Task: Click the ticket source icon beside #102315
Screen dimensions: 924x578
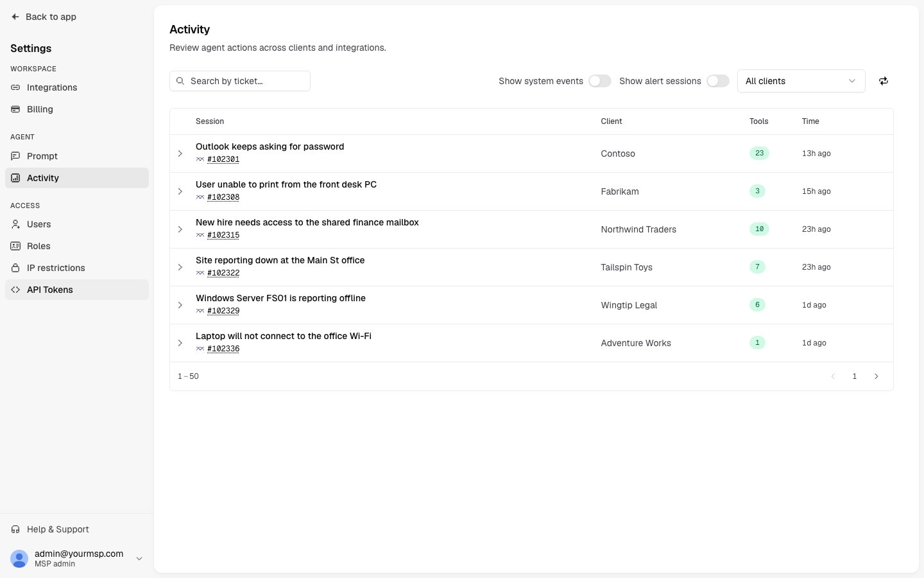Action: (x=200, y=235)
